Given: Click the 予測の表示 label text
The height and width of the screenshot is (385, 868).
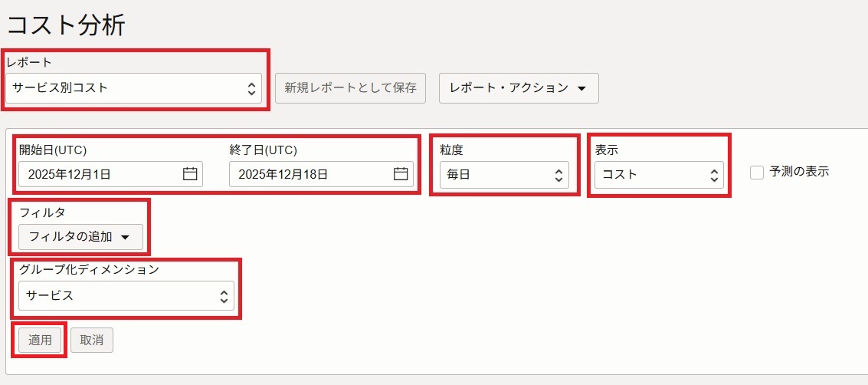Looking at the screenshot, I should coord(798,172).
